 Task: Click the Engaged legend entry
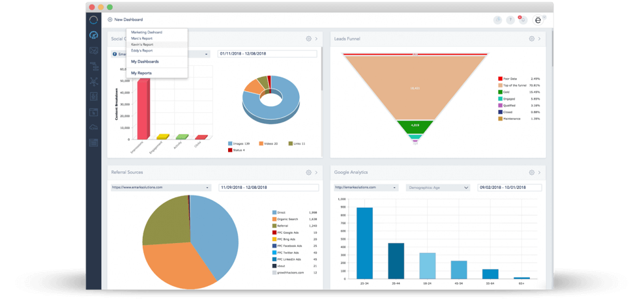coord(519,98)
